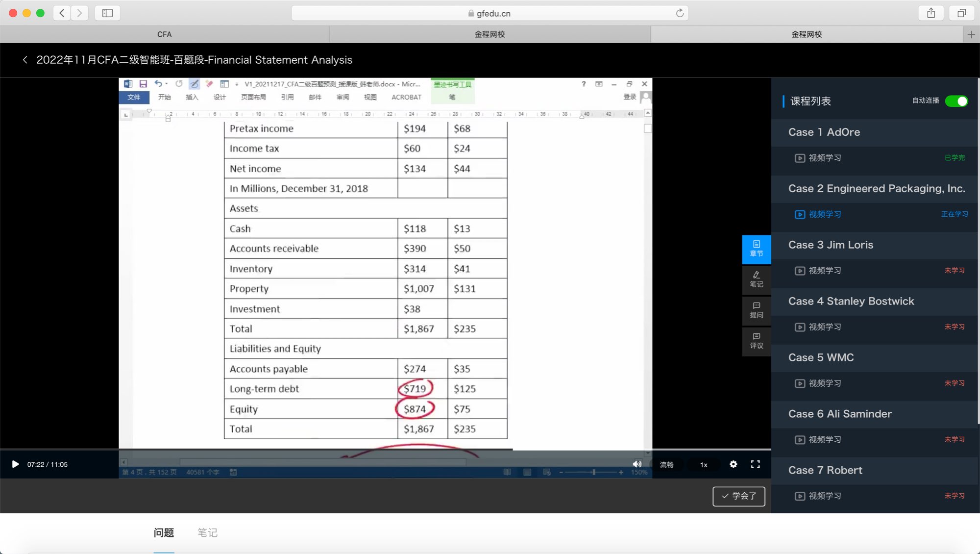Open 视频学习 under Case 5 WMC
Screen dimensions: 980x554
pos(825,384)
